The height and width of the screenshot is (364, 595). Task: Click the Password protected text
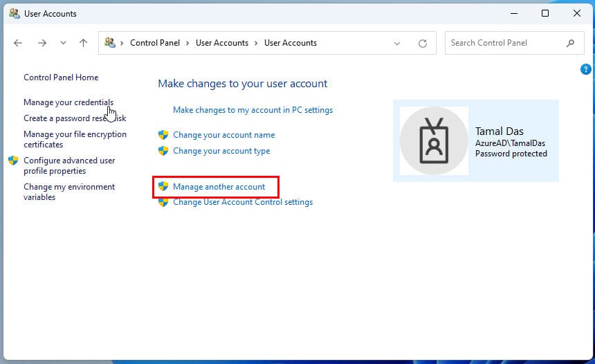tap(511, 154)
